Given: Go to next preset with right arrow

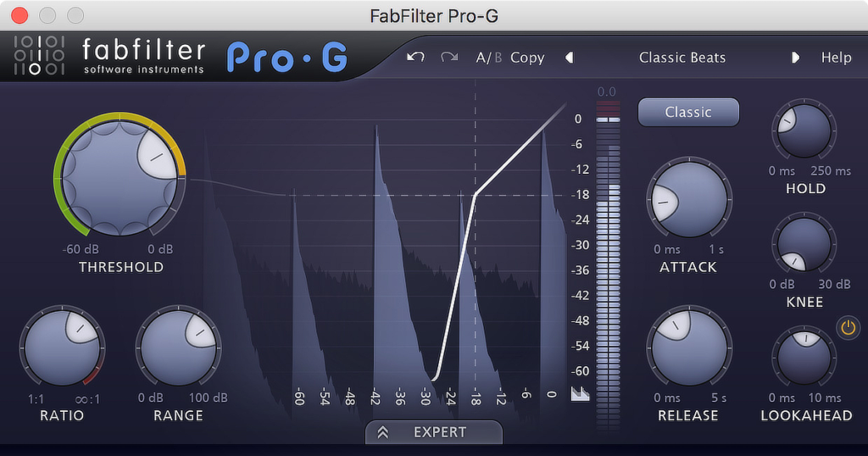Looking at the screenshot, I should pos(795,58).
